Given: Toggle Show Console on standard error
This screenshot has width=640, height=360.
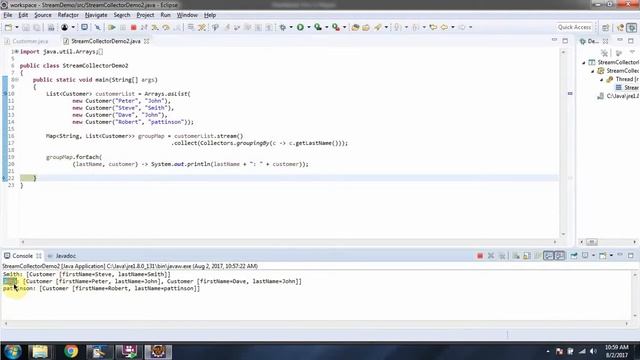Looking at the screenshot, I should [560, 256].
